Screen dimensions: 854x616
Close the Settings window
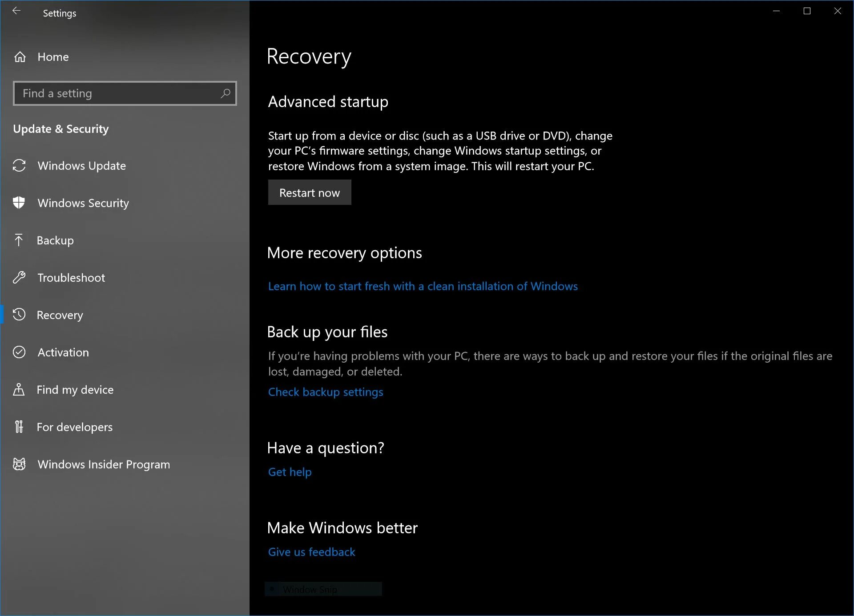[x=838, y=11]
